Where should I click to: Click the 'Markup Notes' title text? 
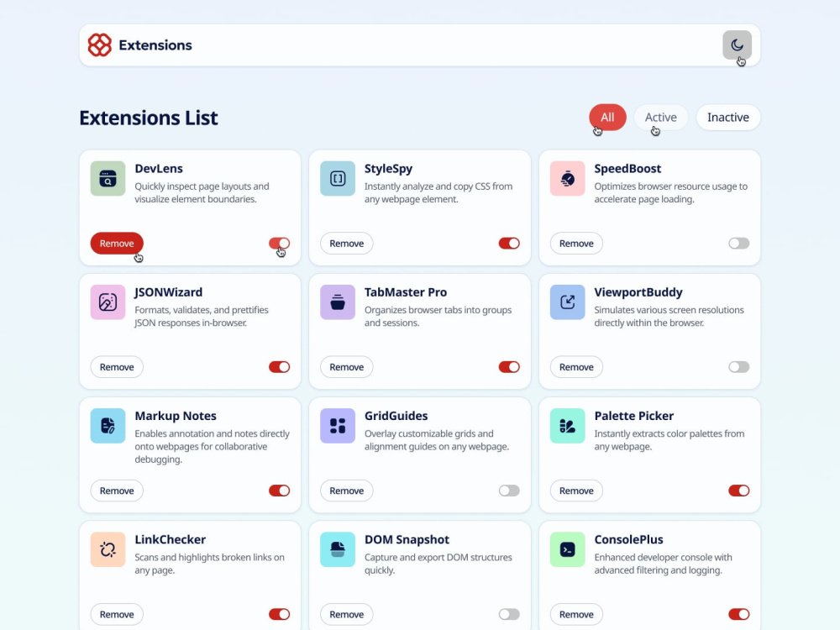[176, 417]
